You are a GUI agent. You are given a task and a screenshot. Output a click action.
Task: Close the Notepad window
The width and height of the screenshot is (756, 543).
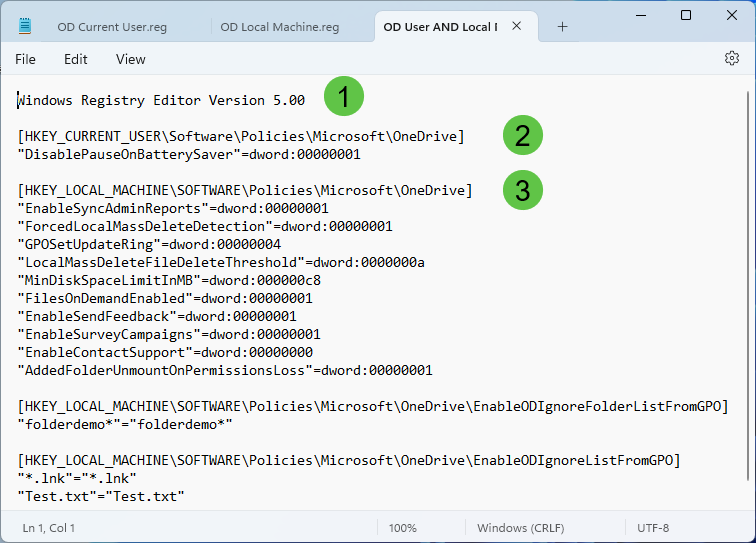pyautogui.click(x=731, y=15)
